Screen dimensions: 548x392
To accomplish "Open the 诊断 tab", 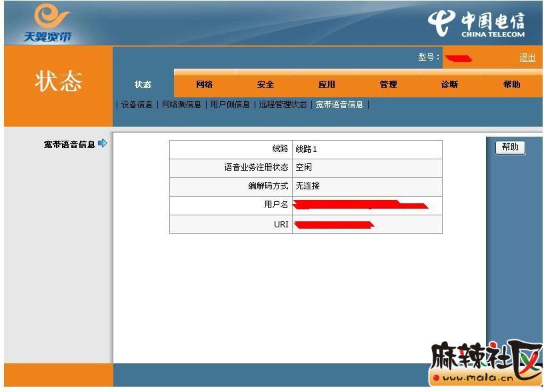I will point(449,85).
